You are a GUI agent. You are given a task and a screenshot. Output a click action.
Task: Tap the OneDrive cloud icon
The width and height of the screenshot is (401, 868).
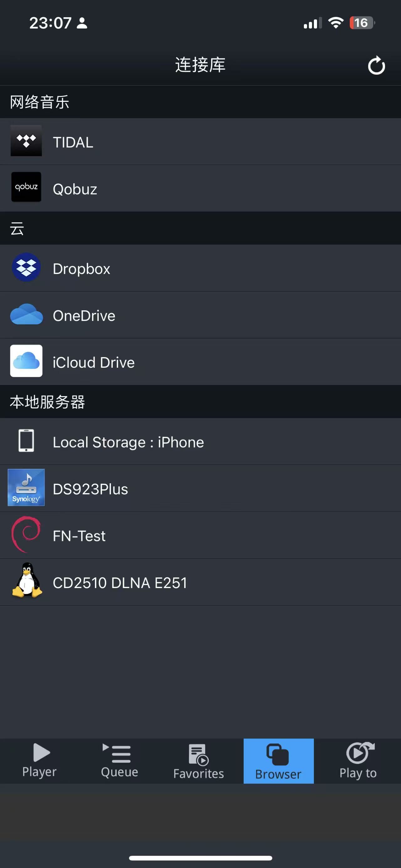tap(26, 314)
